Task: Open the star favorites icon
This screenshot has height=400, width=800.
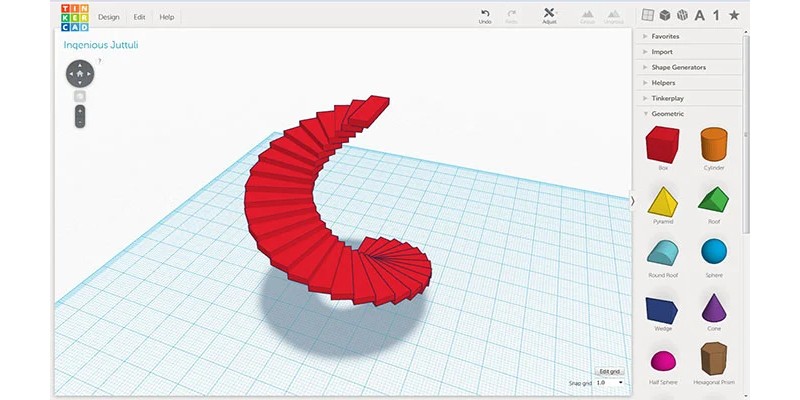Action: pyautogui.click(x=734, y=15)
